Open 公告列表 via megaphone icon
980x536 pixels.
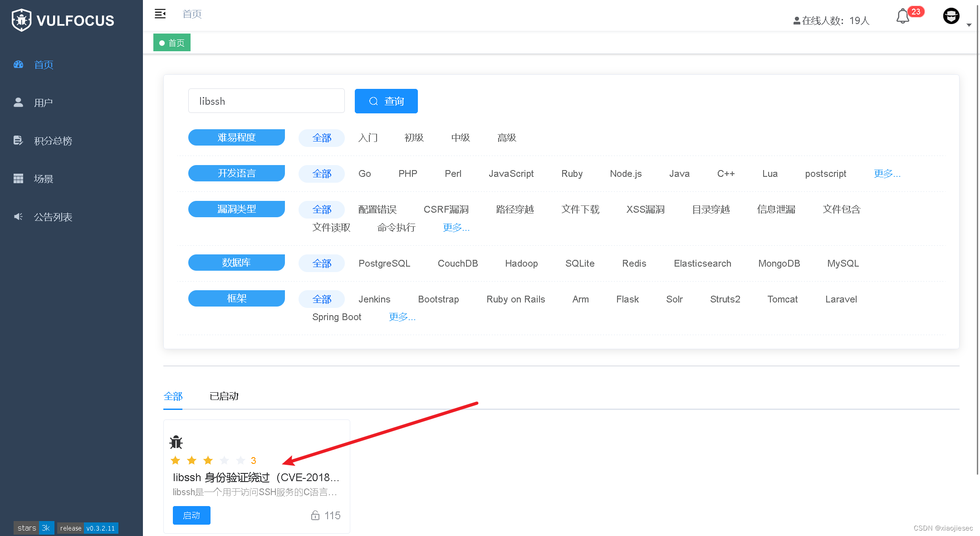point(18,217)
